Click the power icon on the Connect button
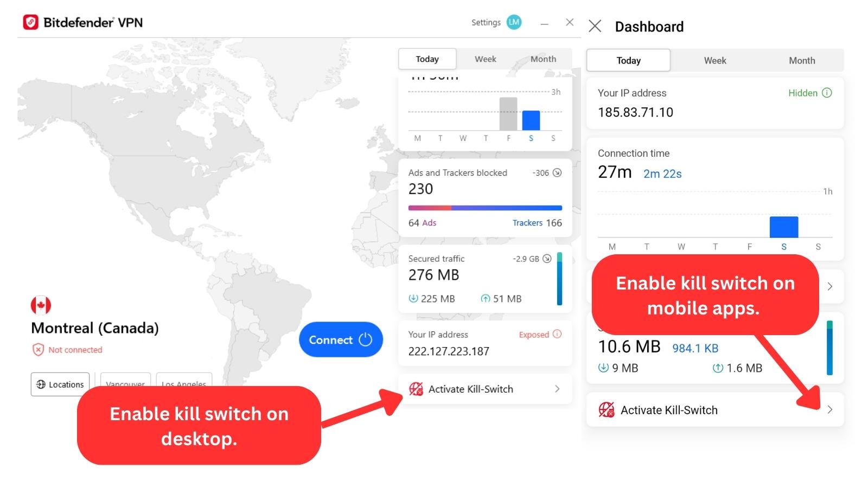Image resolution: width=868 pixels, height=488 pixels. click(x=366, y=339)
